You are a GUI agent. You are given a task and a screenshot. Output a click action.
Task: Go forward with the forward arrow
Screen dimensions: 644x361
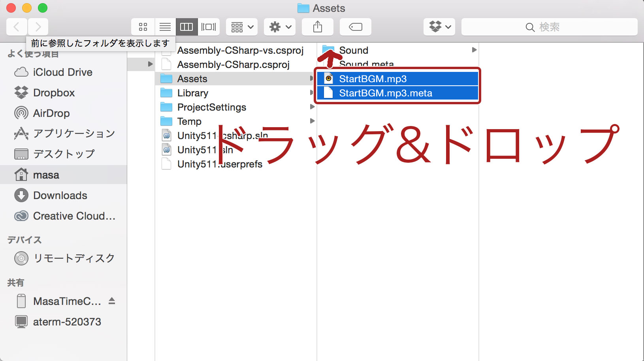tap(38, 27)
